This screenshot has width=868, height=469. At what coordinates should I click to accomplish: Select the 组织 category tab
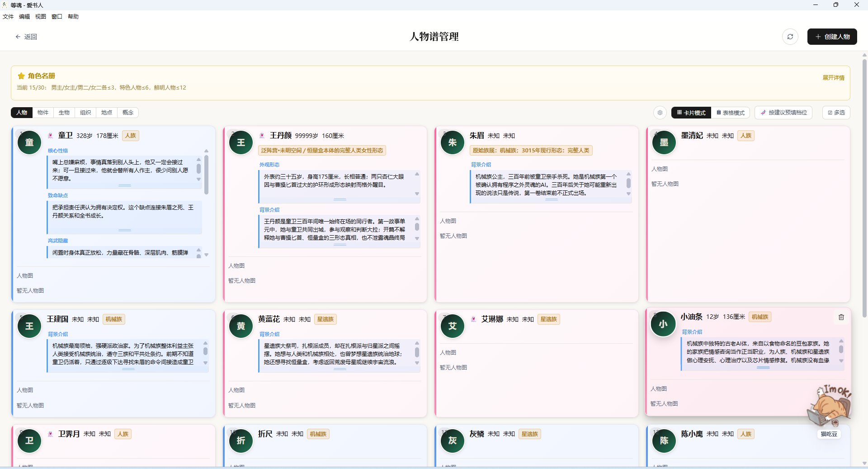(85, 113)
